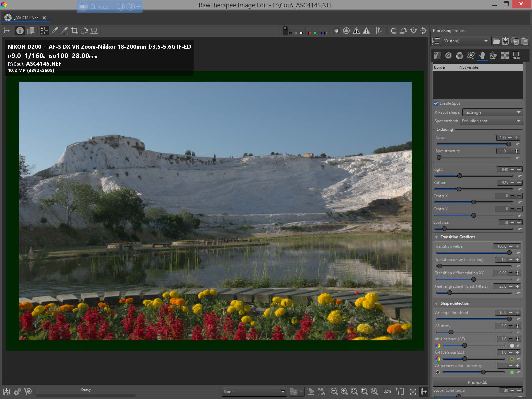This screenshot has width=532, height=399.
Task: Open the RT-spot shape Rectangle dropdown
Action: tap(492, 112)
